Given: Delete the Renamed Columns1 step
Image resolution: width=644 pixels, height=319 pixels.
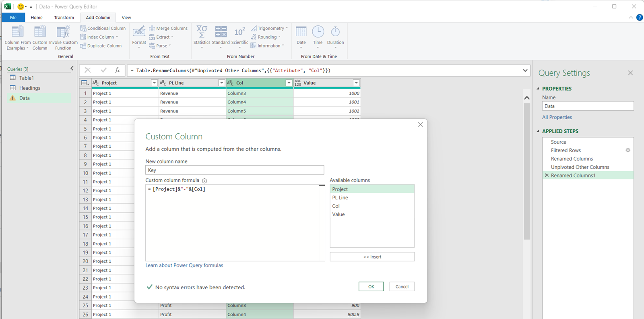Looking at the screenshot, I should point(547,176).
